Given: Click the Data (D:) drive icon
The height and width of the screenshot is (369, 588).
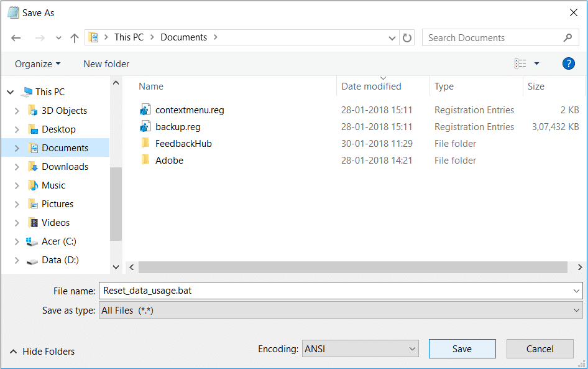Looking at the screenshot, I should 32,261.
